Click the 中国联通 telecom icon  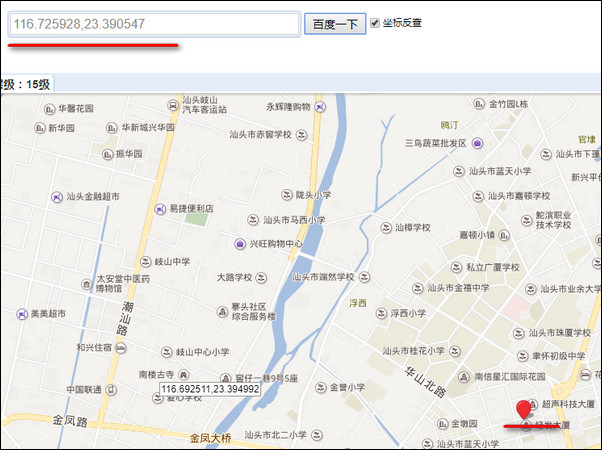point(111,390)
